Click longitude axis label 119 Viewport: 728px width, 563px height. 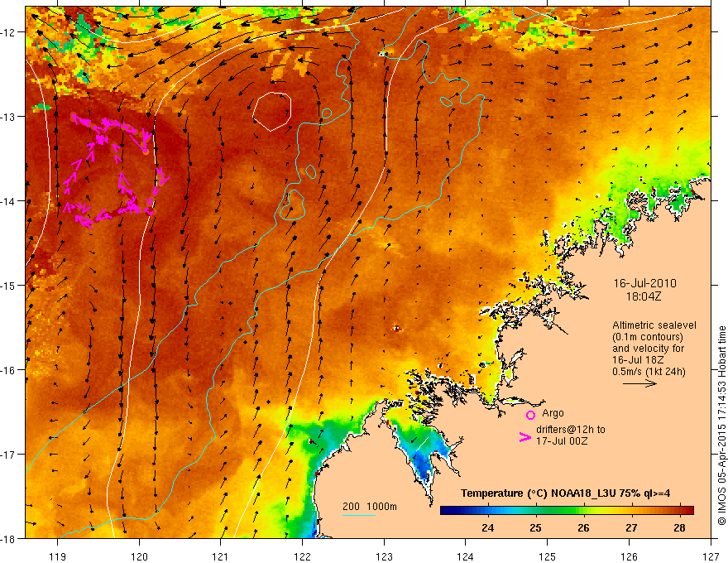click(58, 556)
